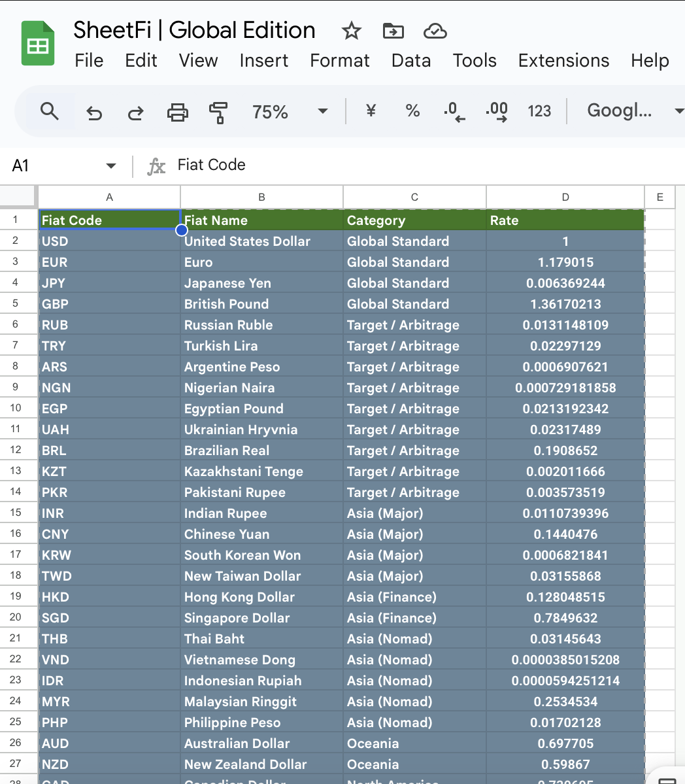Open more number formats 123 button
The height and width of the screenshot is (784, 685).
point(539,112)
